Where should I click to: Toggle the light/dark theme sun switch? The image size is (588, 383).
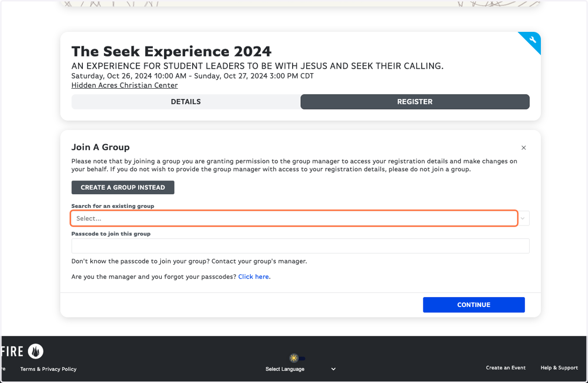click(297, 358)
